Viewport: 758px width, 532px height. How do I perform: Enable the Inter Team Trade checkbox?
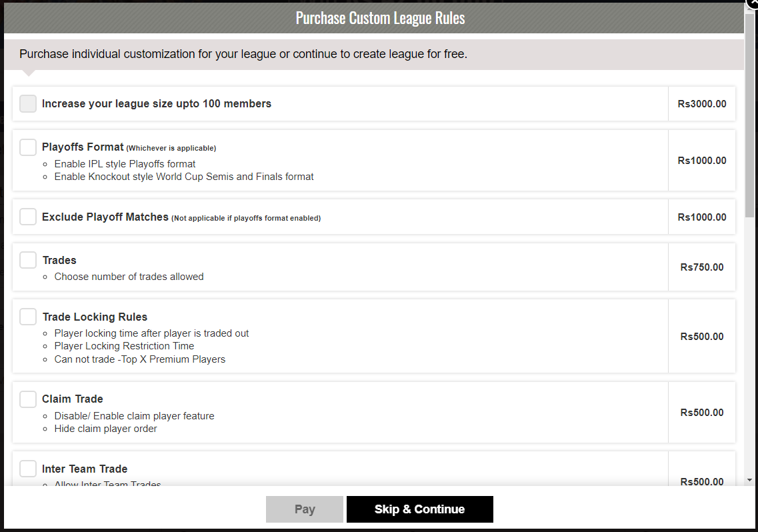pos(28,469)
